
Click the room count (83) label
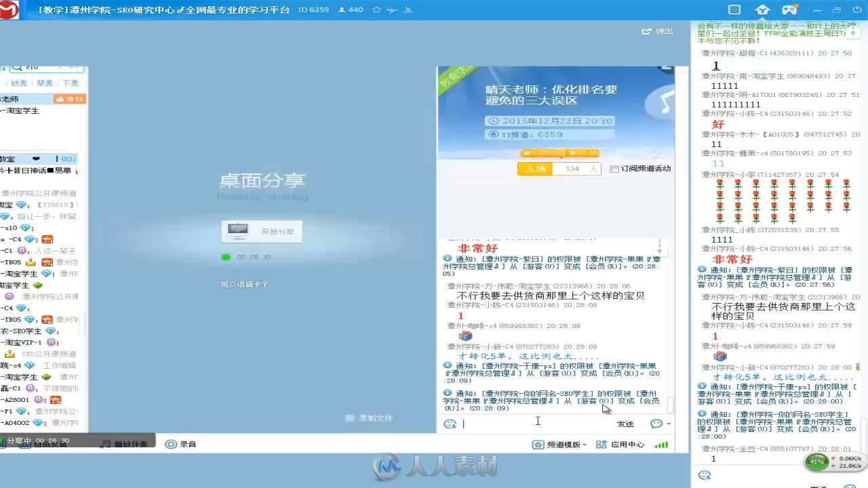(x=68, y=159)
